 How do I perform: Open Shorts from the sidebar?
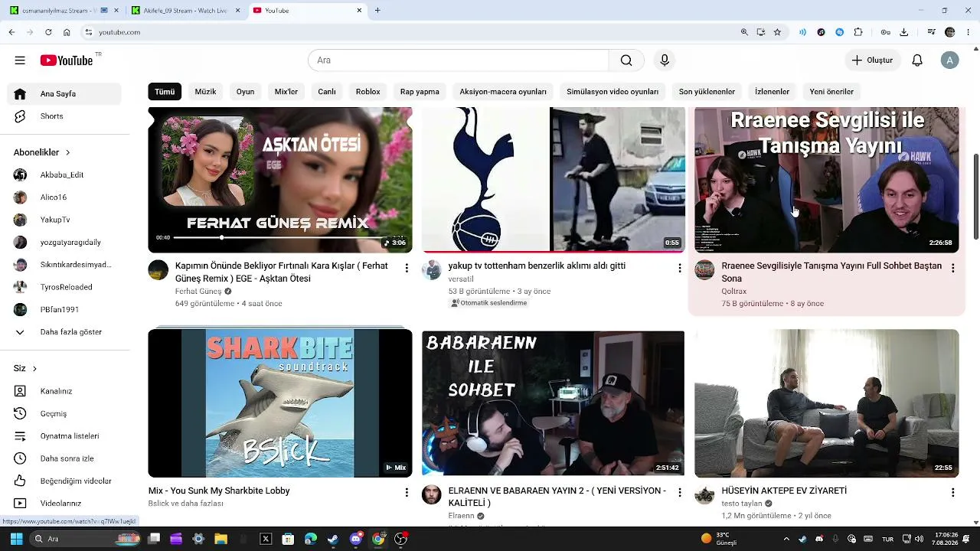(x=64, y=116)
